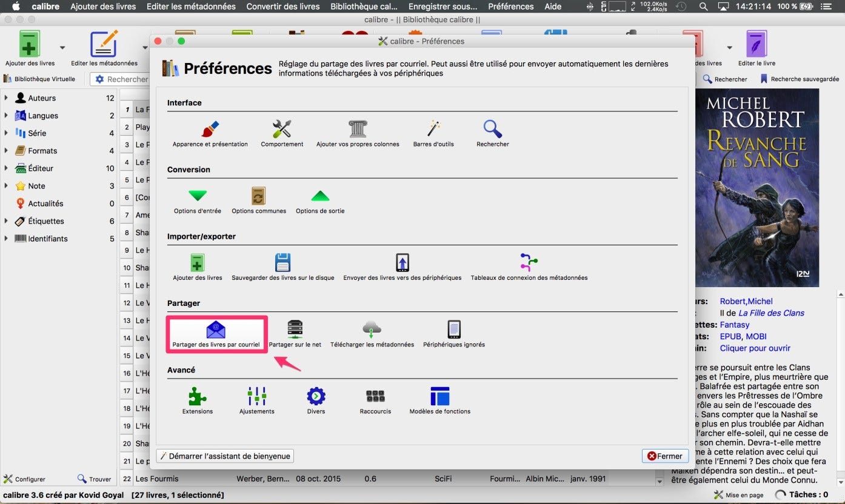Open dropdown arrow next to Ajouter des livres

(x=62, y=47)
